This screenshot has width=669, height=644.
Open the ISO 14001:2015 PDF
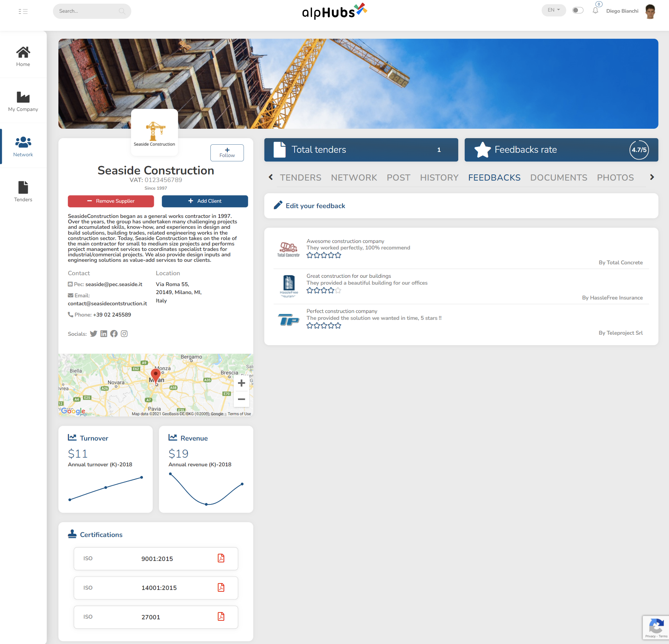221,587
